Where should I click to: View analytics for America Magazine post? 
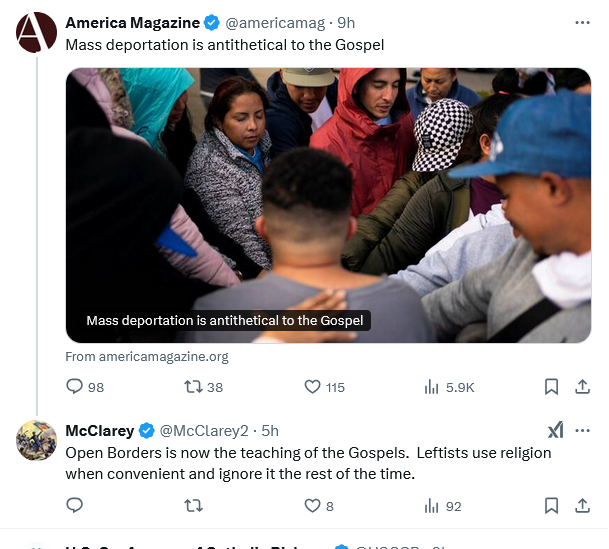(449, 387)
